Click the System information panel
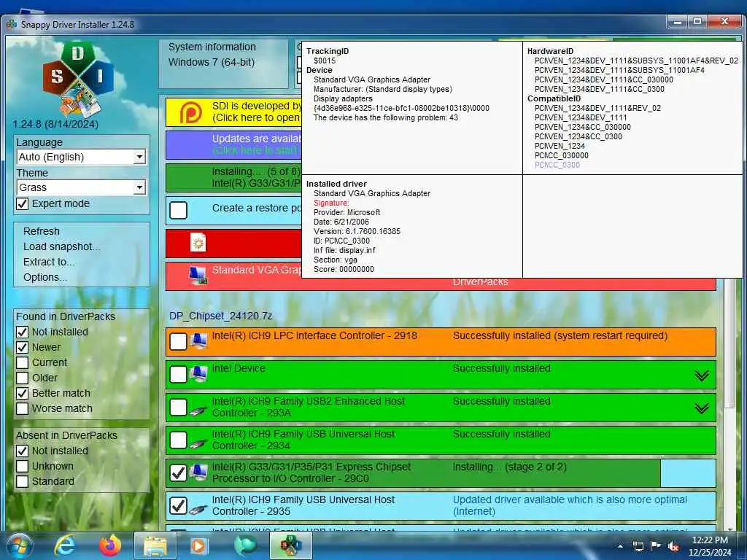The image size is (747, 560). (x=223, y=64)
